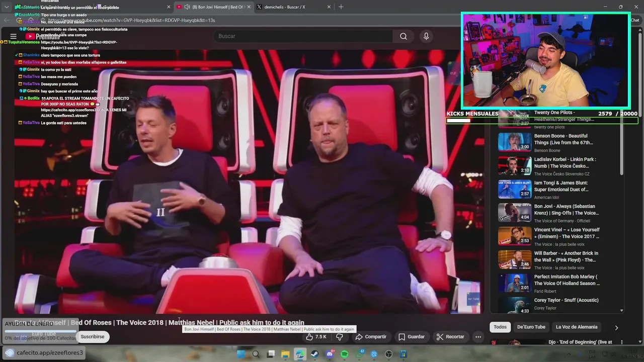This screenshot has width=644, height=362.
Task: Open Spotify from the taskbar
Action: click(344, 354)
